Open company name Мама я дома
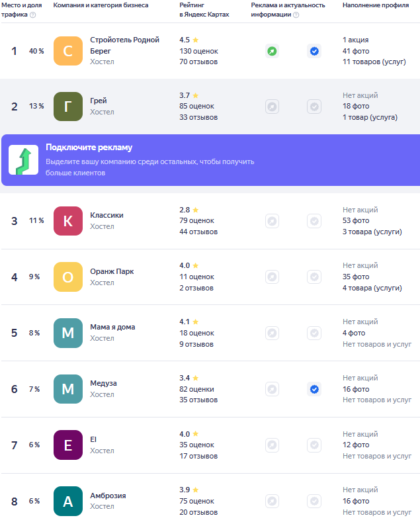This screenshot has width=420, height=526. point(112,327)
